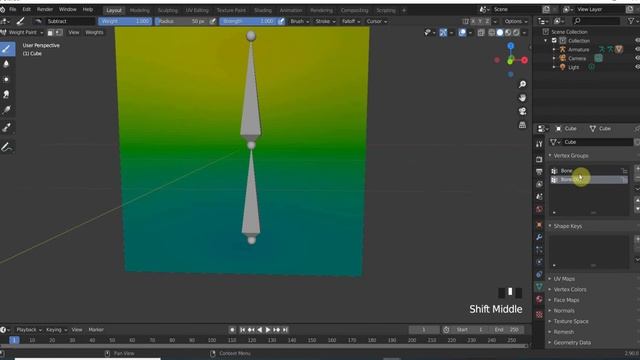Viewport: 640px width, 360px height.
Task: Open the Options dropdown
Action: pos(516,21)
